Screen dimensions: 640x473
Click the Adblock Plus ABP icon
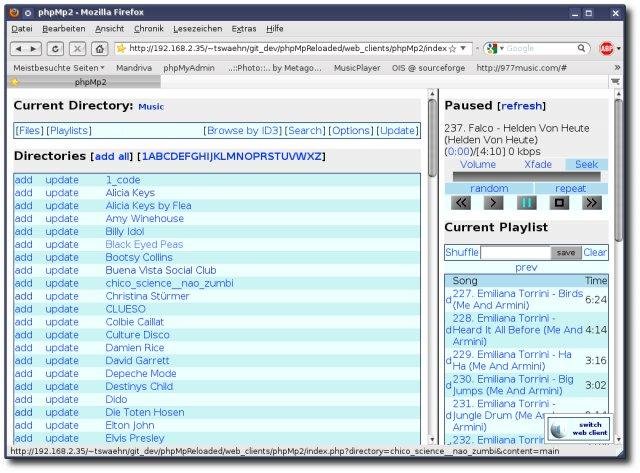(x=607, y=49)
